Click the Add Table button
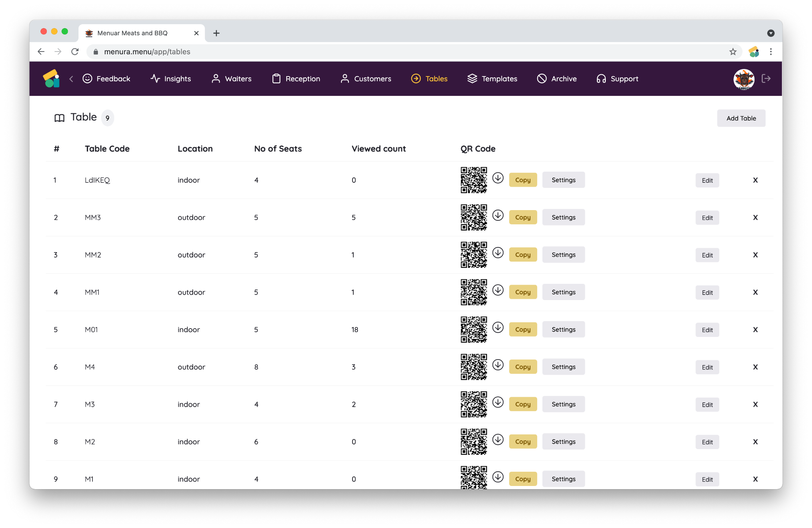Viewport: 812px width, 528px height. (741, 118)
